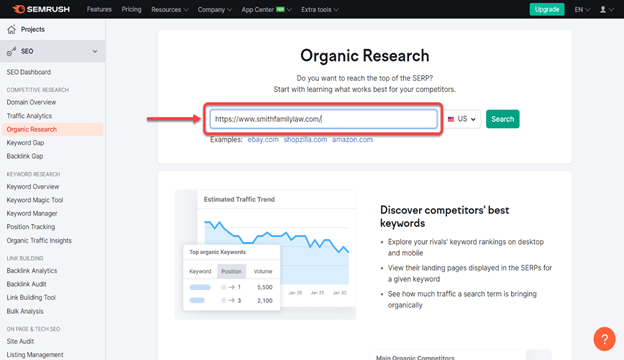This screenshot has height=360, width=624.
Task: Click the Projects sidebar label
Action: click(33, 29)
